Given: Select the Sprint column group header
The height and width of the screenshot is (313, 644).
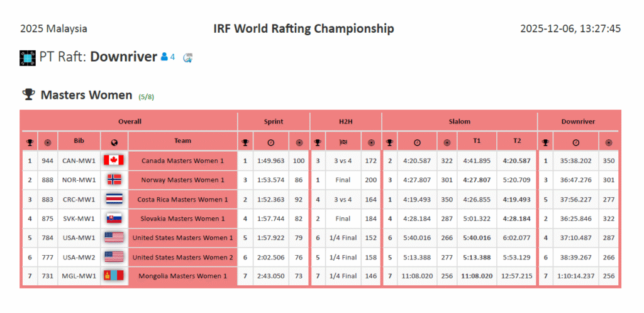Looking at the screenshot, I should tap(273, 122).
